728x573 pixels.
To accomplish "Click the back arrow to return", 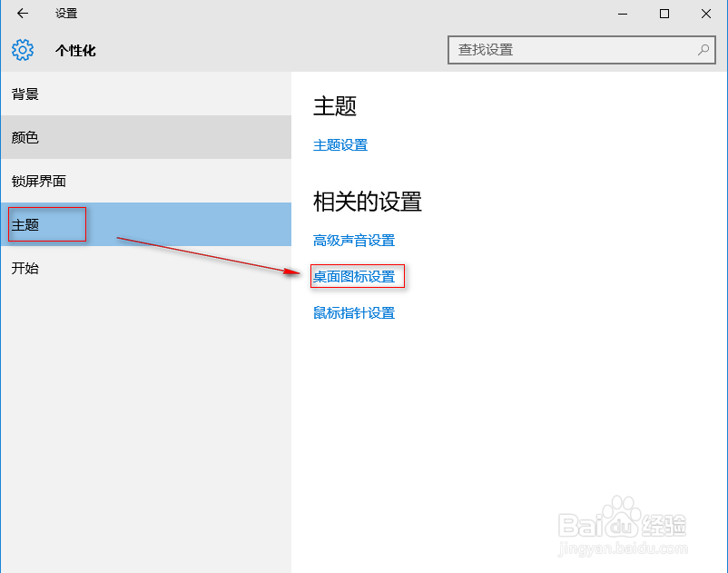I will [x=22, y=14].
